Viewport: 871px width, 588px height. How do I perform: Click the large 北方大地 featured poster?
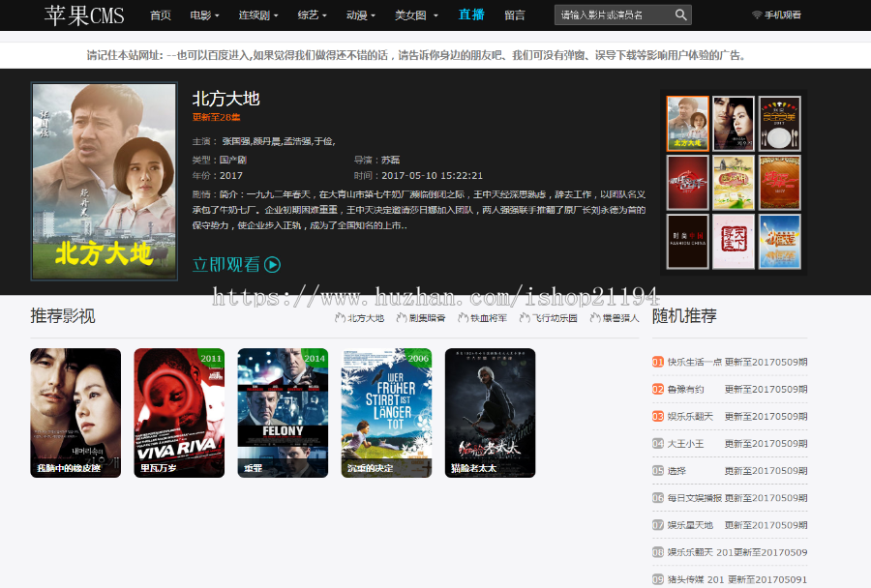[x=105, y=182]
